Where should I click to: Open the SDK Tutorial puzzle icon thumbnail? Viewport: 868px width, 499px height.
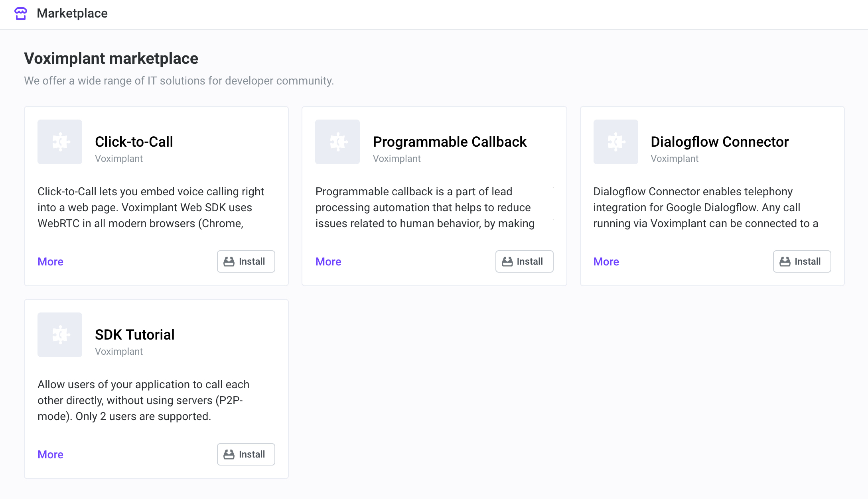[60, 335]
